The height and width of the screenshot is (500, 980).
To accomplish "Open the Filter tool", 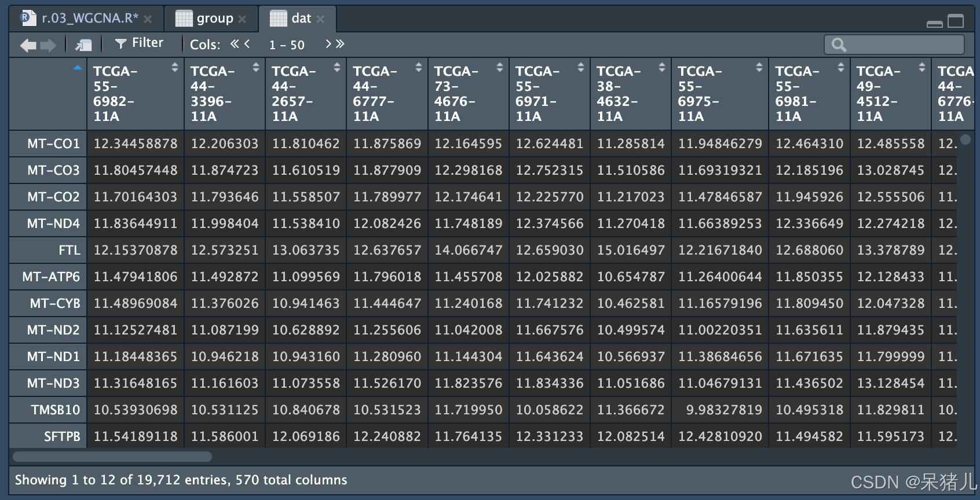I will (139, 43).
